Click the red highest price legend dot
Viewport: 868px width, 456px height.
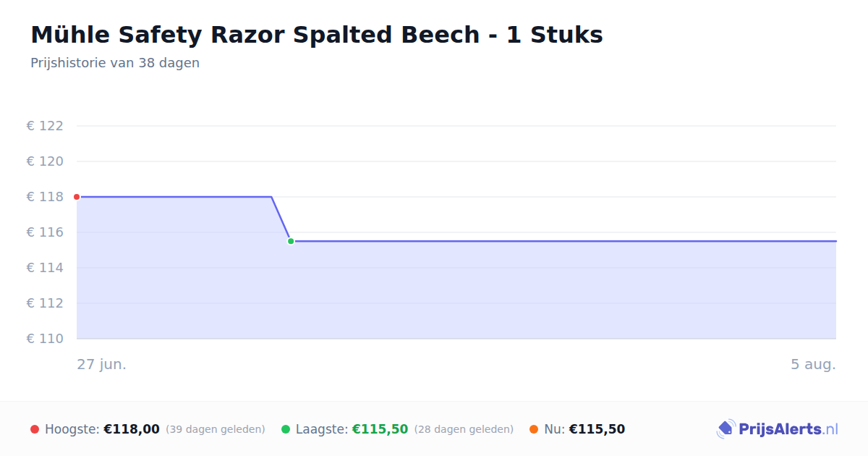point(35,429)
